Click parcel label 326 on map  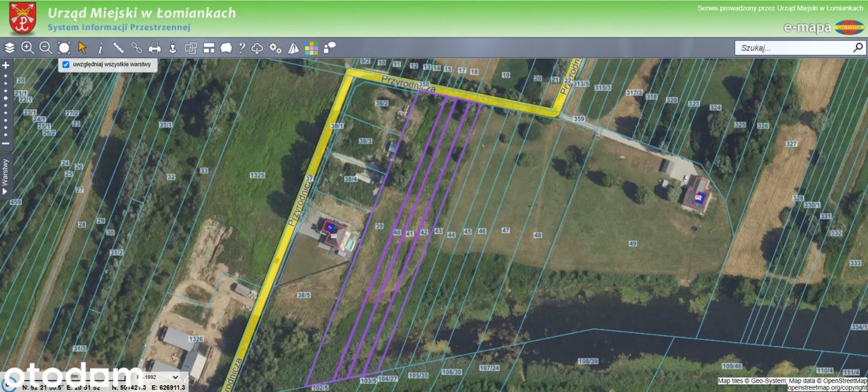tap(763, 125)
